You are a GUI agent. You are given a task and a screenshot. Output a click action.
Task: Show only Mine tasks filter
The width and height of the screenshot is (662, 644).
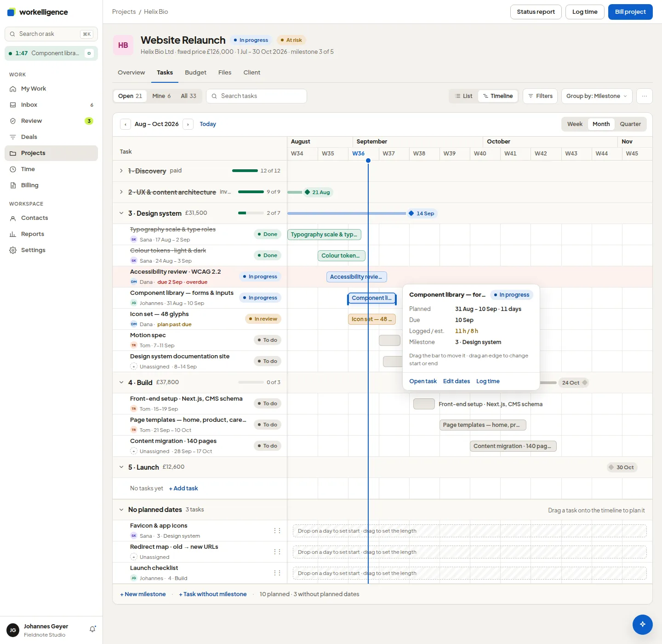[x=161, y=96]
